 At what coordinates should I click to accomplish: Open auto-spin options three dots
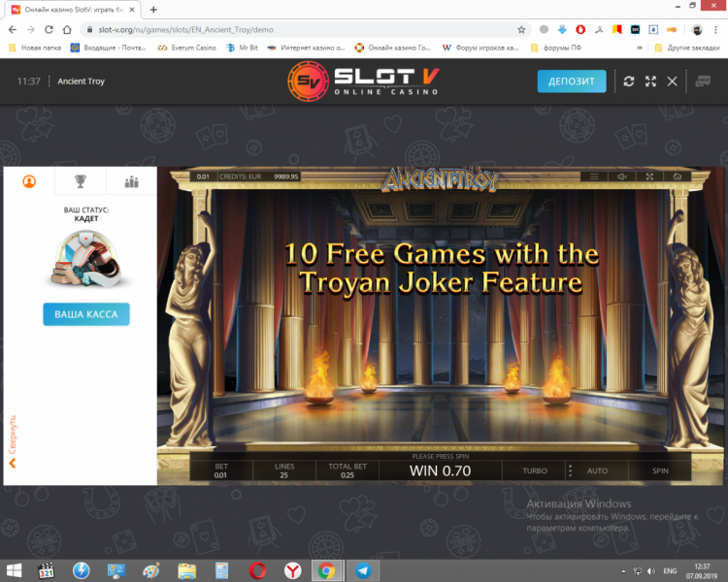pos(570,470)
